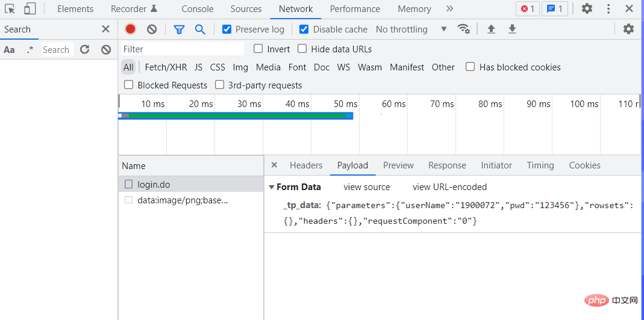This screenshot has height=320, width=644.
Task: Select the All filter type
Action: [x=128, y=67]
